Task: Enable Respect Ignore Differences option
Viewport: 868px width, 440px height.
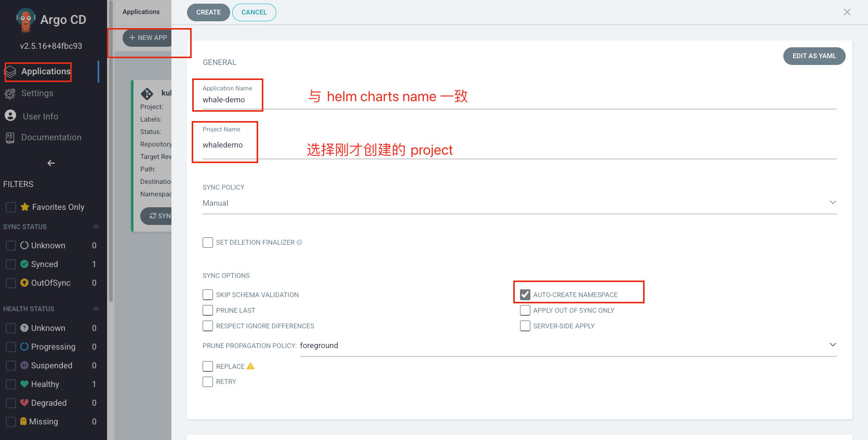Action: pos(208,326)
